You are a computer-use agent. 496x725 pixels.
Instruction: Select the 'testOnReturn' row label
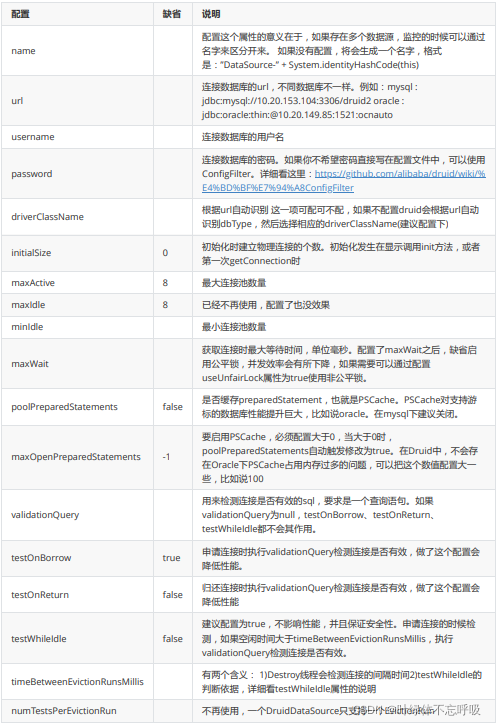tap(40, 595)
